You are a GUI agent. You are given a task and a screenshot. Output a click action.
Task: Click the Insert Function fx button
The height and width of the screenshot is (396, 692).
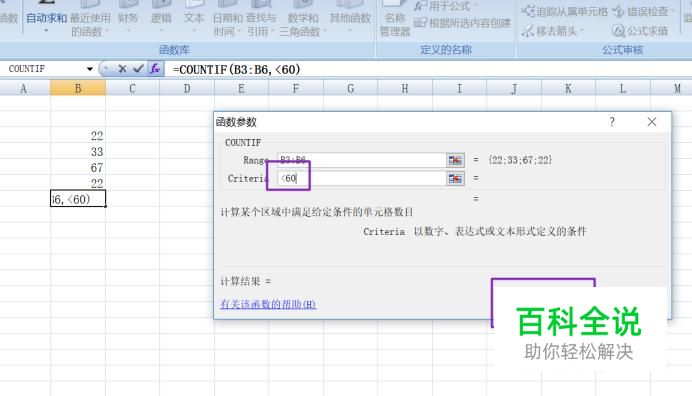pyautogui.click(x=155, y=69)
